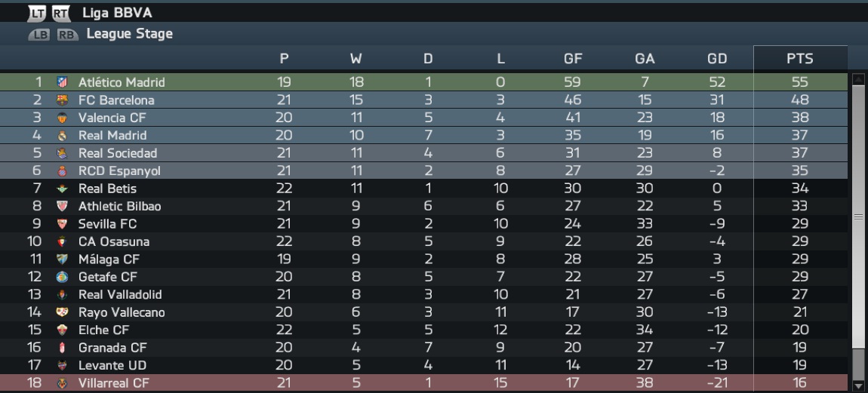The image size is (868, 393).
Task: Select the PTS column header
Action: (800, 59)
